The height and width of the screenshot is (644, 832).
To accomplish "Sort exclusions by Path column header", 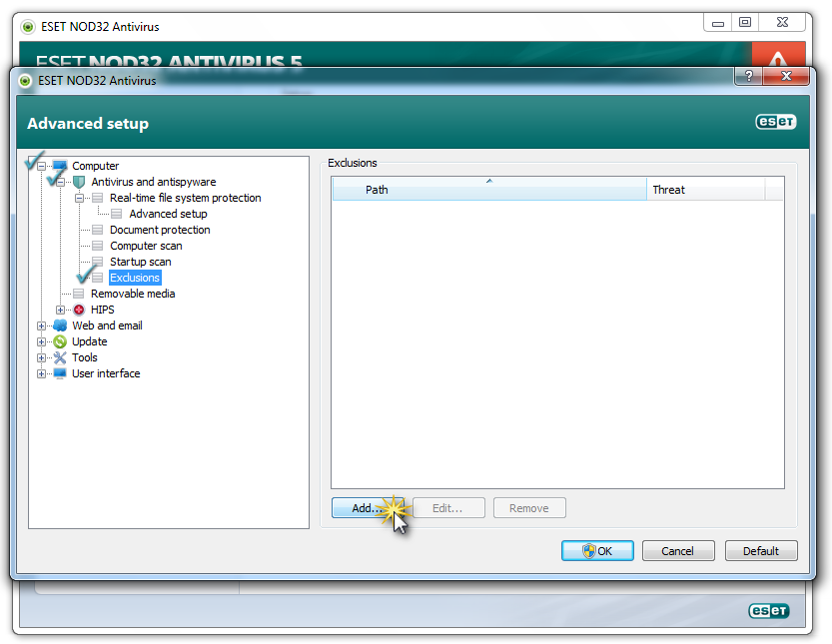I will [x=489, y=190].
